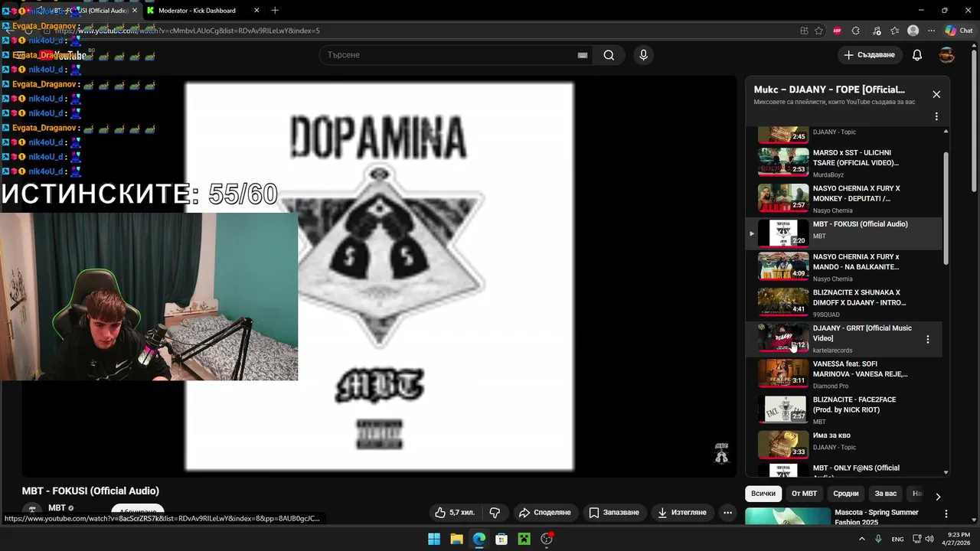Click the Запазване save button
This screenshot has width=980, height=551.
pos(613,512)
